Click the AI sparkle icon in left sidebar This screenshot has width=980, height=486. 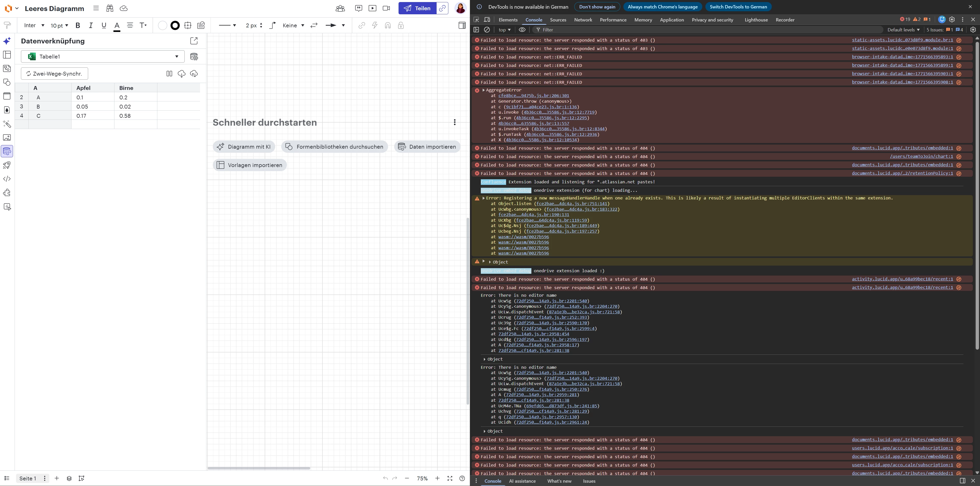[7, 41]
